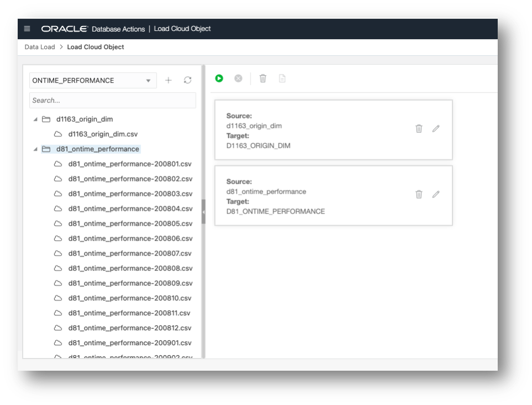
Task: Delete all load jobs via trash toolbar icon
Action: tap(262, 78)
